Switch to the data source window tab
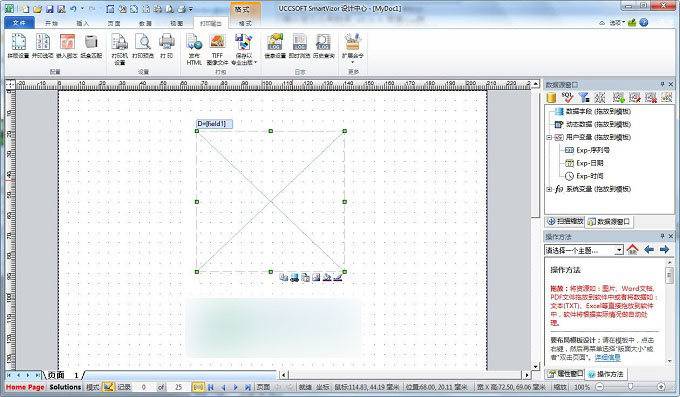Viewport: 680px width, 397px height. pyautogui.click(x=609, y=222)
